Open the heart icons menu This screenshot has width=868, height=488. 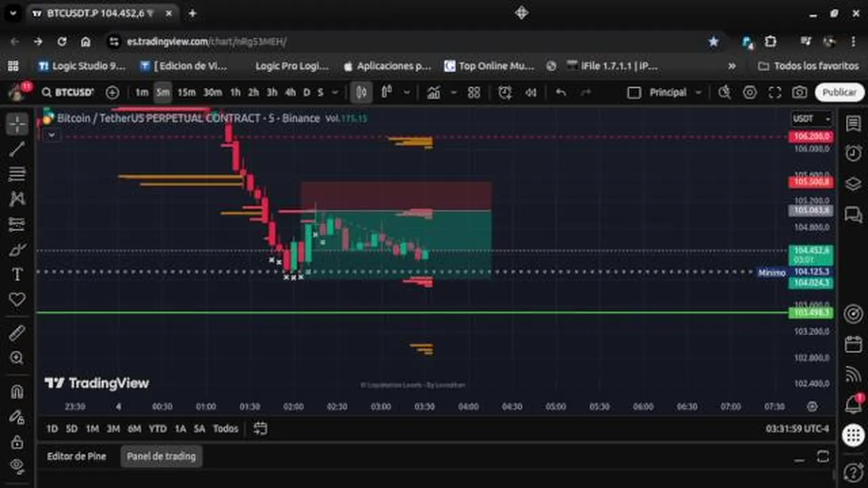pyautogui.click(x=17, y=300)
